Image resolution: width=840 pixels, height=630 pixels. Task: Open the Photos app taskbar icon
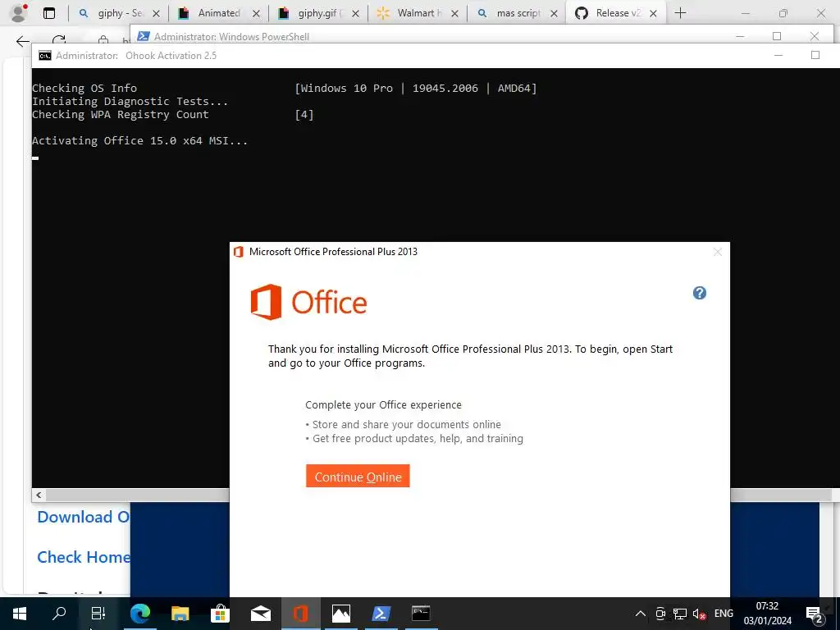[x=340, y=614]
